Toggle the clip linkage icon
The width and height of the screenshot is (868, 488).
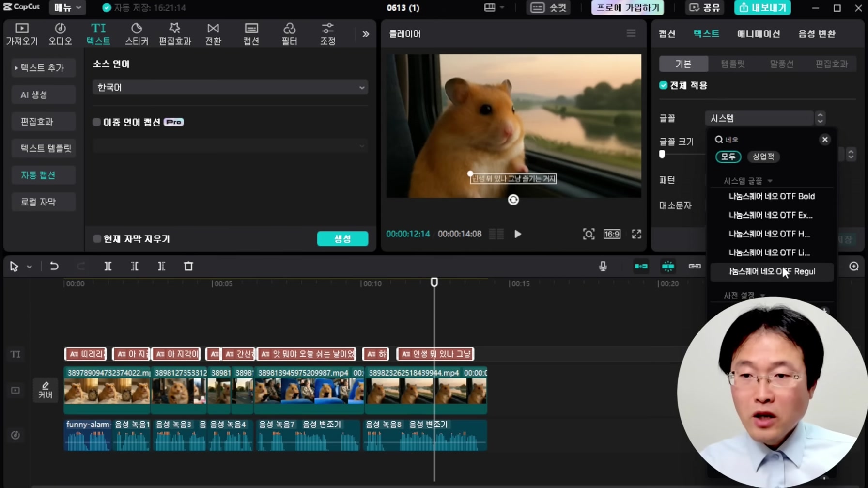coord(695,266)
